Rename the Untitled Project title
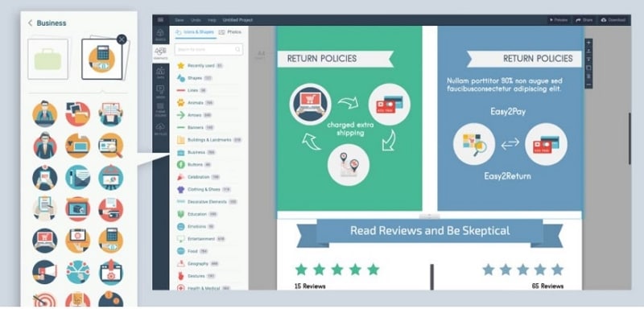Image resolution: width=644 pixels, height=309 pixels. point(237,20)
